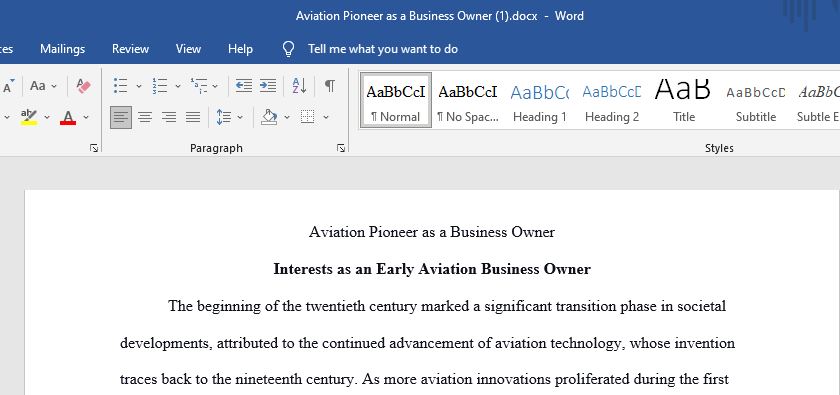Switch to the Mailings tab
This screenshot has height=395, width=840.
tap(63, 49)
